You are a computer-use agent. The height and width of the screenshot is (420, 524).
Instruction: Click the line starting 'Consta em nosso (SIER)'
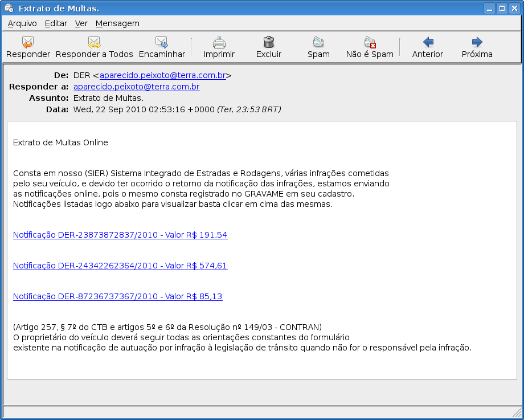(201, 174)
